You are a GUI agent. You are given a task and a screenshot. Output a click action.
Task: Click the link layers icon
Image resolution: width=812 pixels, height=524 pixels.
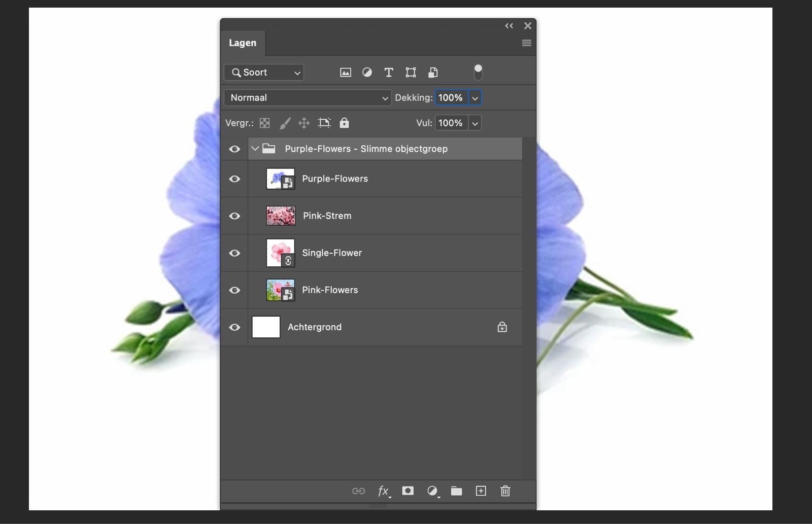point(358,491)
